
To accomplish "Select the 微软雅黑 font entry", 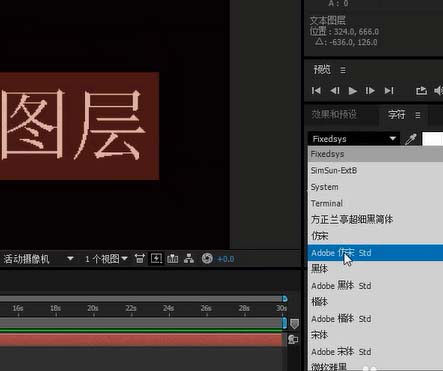I will click(x=375, y=366).
